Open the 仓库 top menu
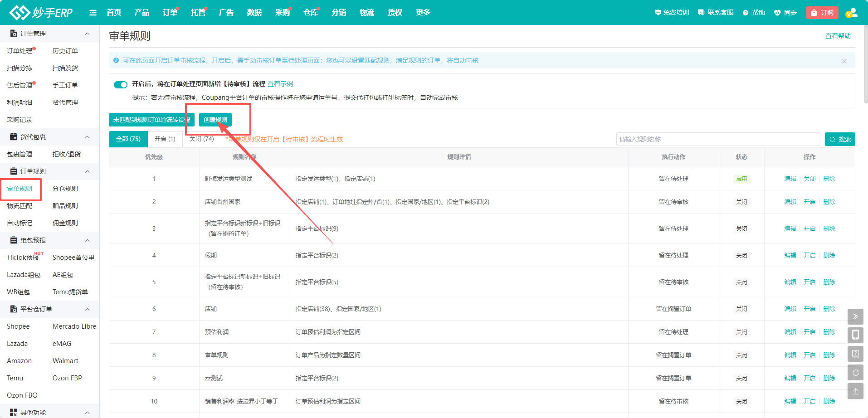The width and height of the screenshot is (868, 418). tap(310, 13)
